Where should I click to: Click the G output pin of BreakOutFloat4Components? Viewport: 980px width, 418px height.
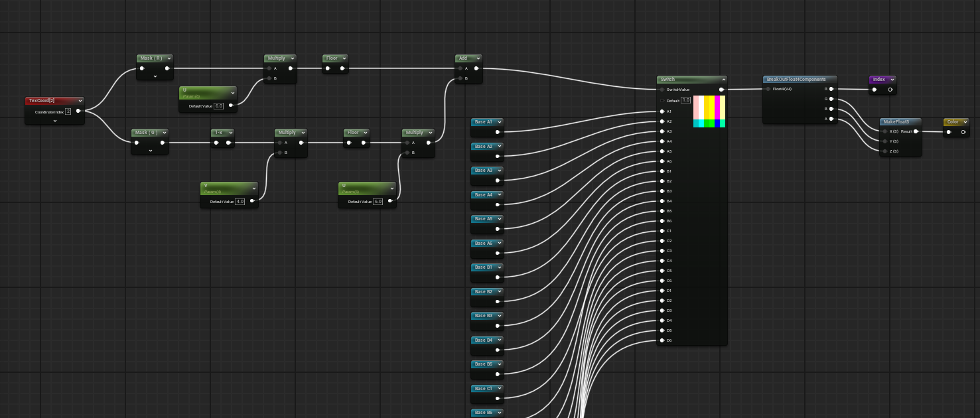831,99
